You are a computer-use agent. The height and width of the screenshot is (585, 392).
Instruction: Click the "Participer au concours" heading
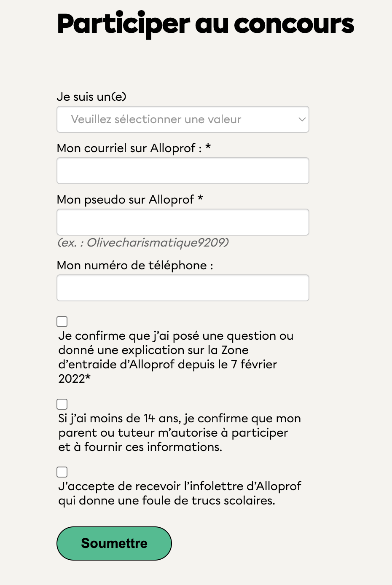[205, 24]
